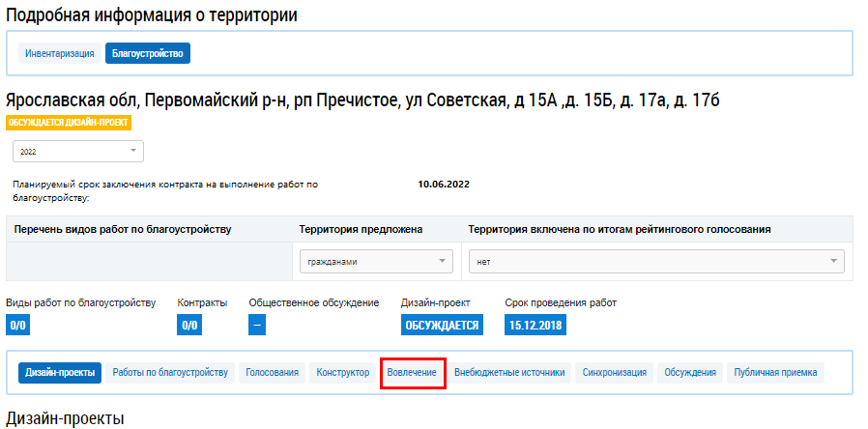Viewport: 868px width, 429px height.
Task: Click the ОБСУЖДАЕТСЯ design project status badge
Action: [441, 326]
